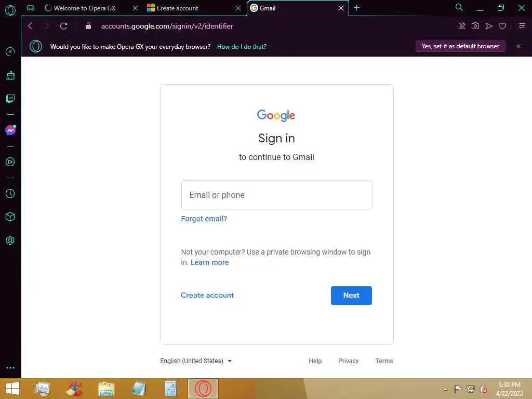The height and width of the screenshot is (399, 532).
Task: Open the Action Center flag tray icon
Action: [x=458, y=389]
